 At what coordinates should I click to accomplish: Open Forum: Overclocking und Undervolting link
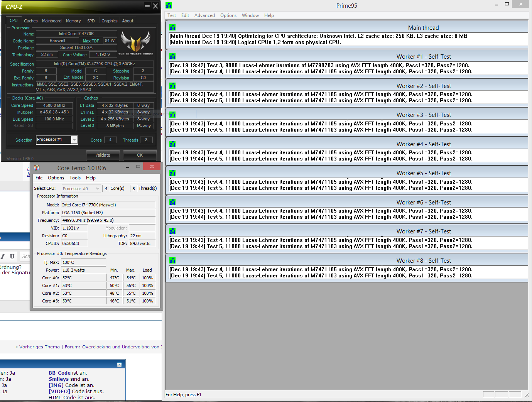(x=113, y=347)
